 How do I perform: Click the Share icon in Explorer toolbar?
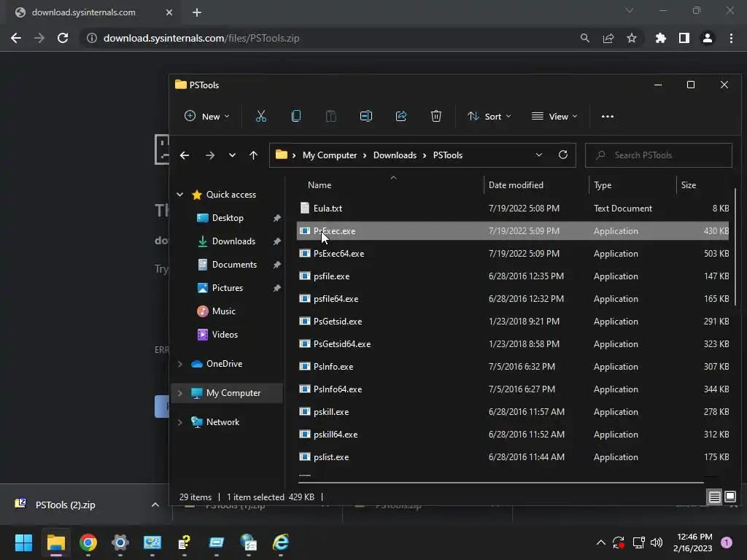[401, 116]
